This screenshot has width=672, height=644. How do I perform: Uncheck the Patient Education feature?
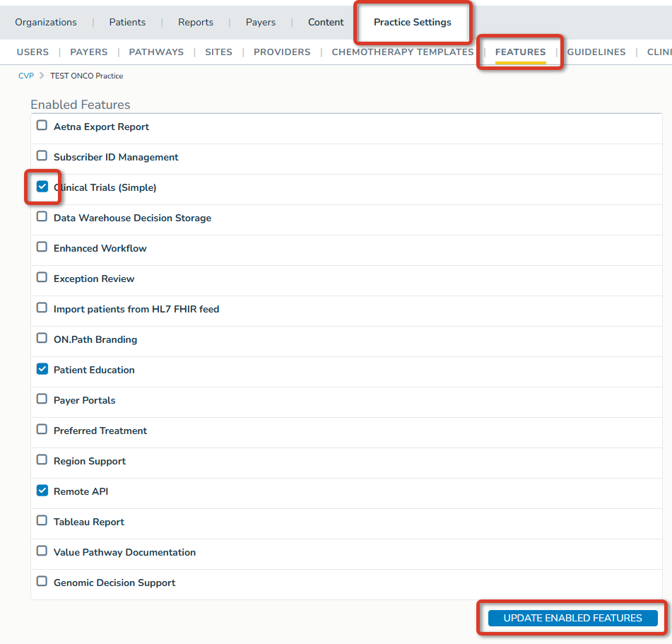[x=42, y=368]
